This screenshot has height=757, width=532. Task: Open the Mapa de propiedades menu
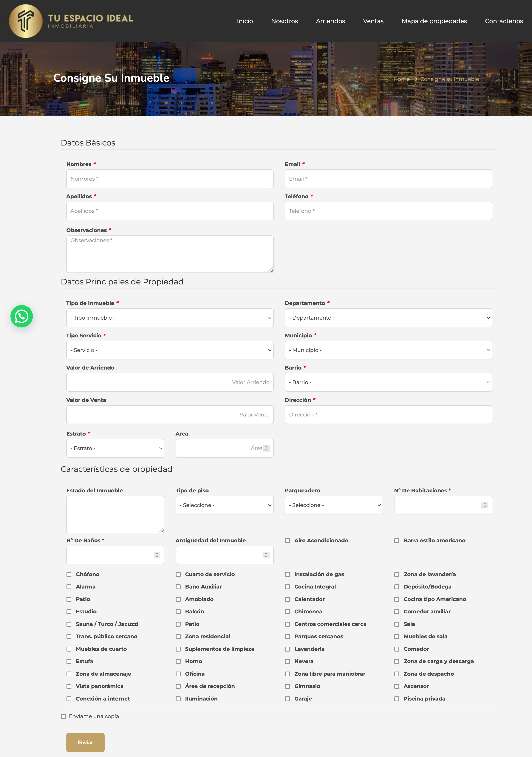tap(434, 21)
